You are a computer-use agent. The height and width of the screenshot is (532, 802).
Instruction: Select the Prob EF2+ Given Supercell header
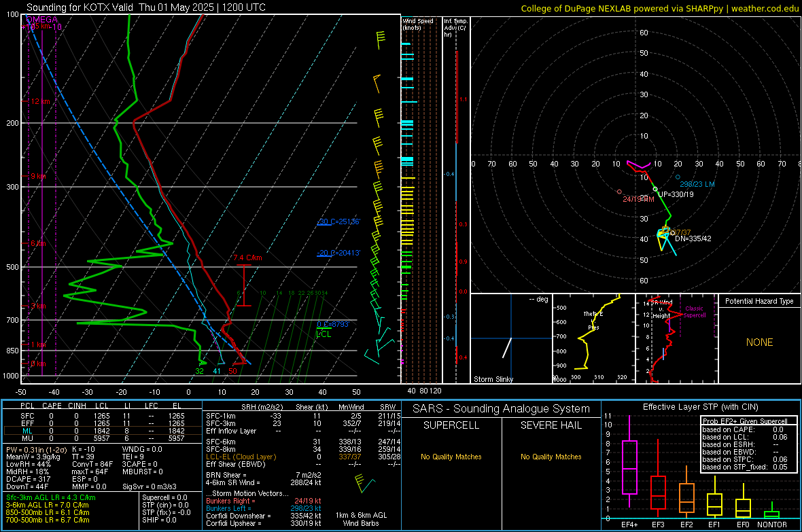pyautogui.click(x=745, y=421)
